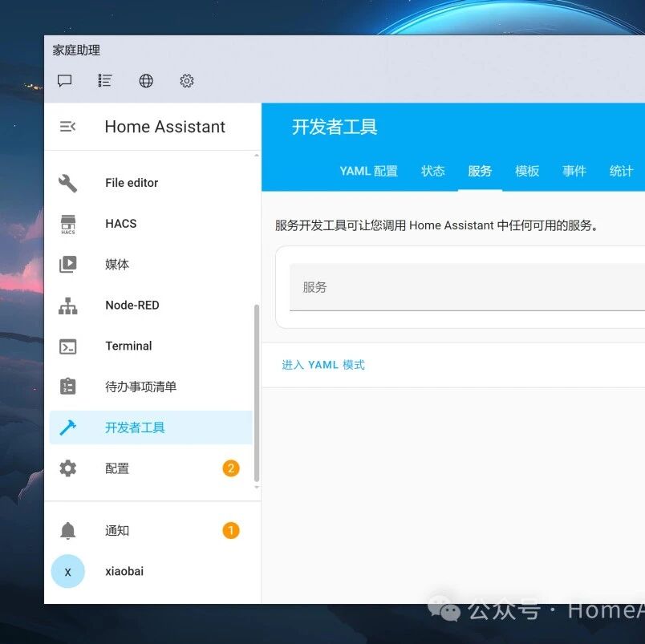Click the to-do clipboard icon
645x644 pixels.
point(68,386)
